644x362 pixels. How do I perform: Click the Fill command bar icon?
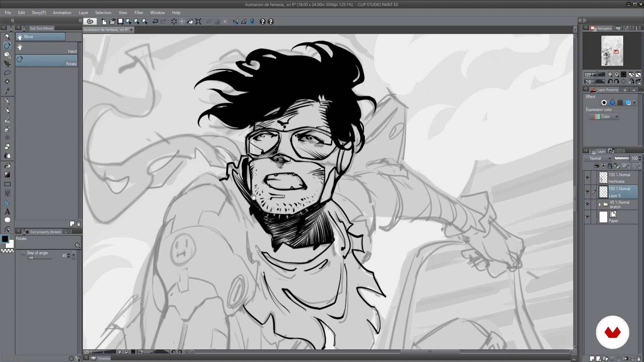point(190,21)
